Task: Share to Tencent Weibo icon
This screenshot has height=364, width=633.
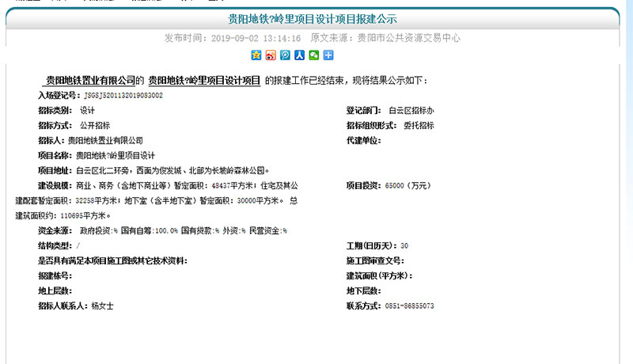Action: (285, 55)
